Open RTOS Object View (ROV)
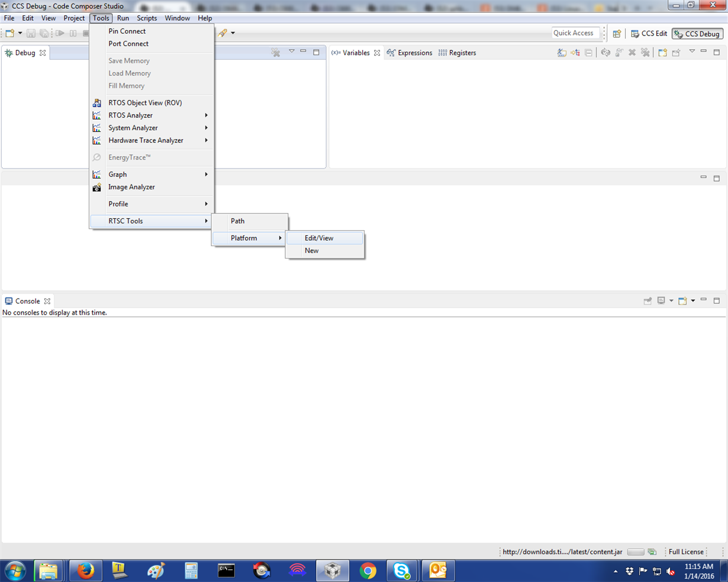The width and height of the screenshot is (728, 582). click(x=152, y=103)
